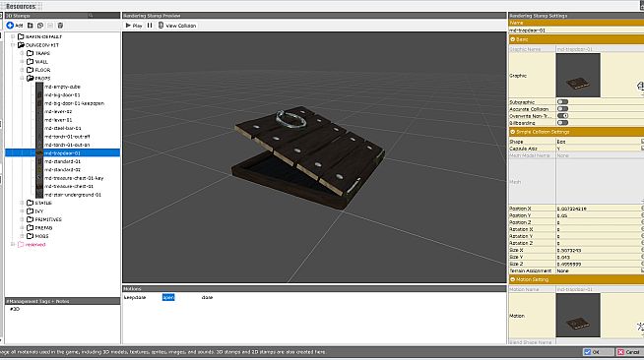Collapse the PROPS tree node
The height and width of the screenshot is (360, 644).
[x=23, y=78]
